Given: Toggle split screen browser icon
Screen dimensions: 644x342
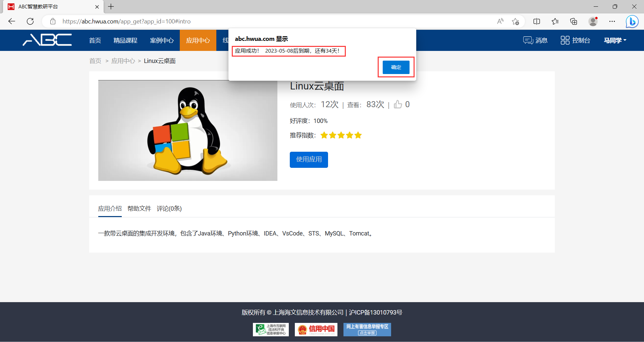Looking at the screenshot, I should point(537,21).
